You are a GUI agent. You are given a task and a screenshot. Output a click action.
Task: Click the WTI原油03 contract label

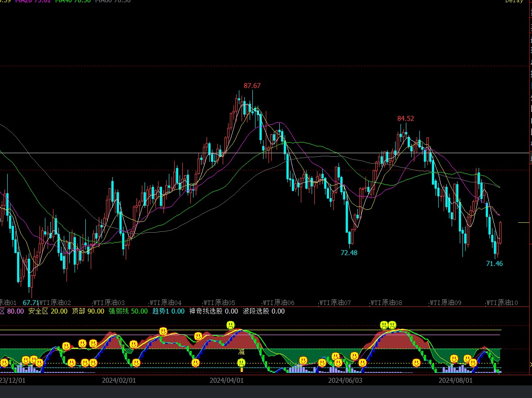coord(109,303)
